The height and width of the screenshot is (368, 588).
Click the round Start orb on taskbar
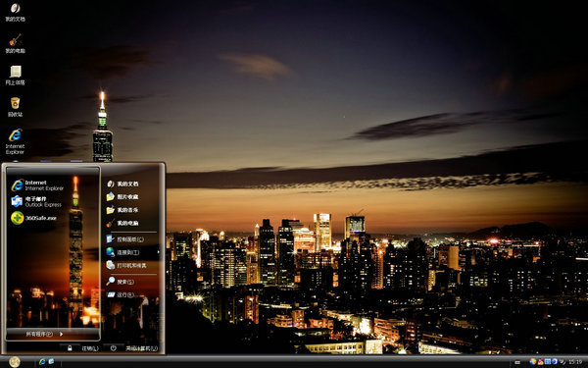15,361
